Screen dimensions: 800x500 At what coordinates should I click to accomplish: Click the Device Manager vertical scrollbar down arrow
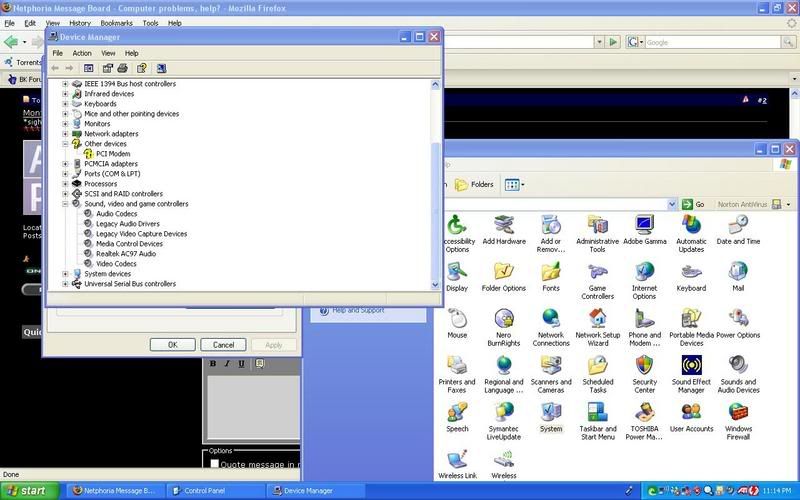pyautogui.click(x=435, y=285)
